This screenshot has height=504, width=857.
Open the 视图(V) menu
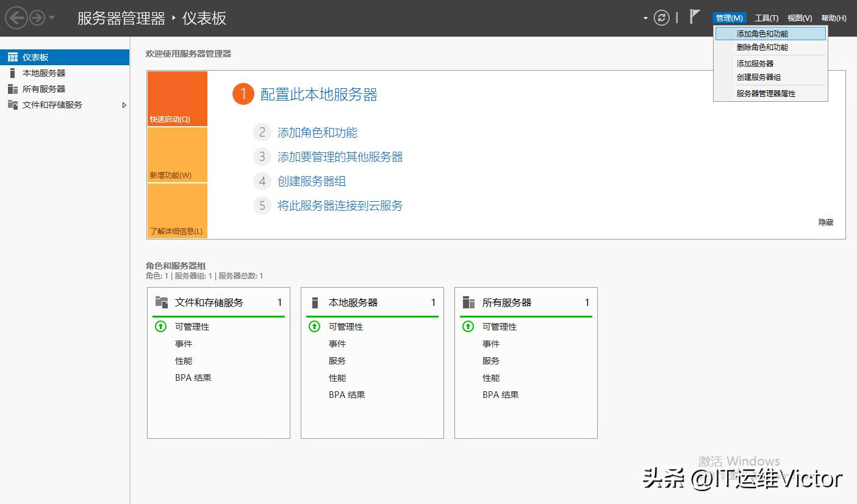coord(801,17)
